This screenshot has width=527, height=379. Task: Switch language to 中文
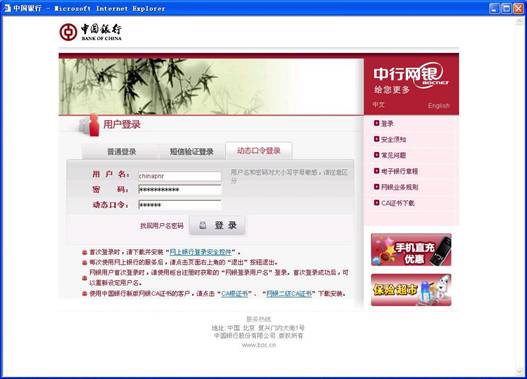[378, 105]
